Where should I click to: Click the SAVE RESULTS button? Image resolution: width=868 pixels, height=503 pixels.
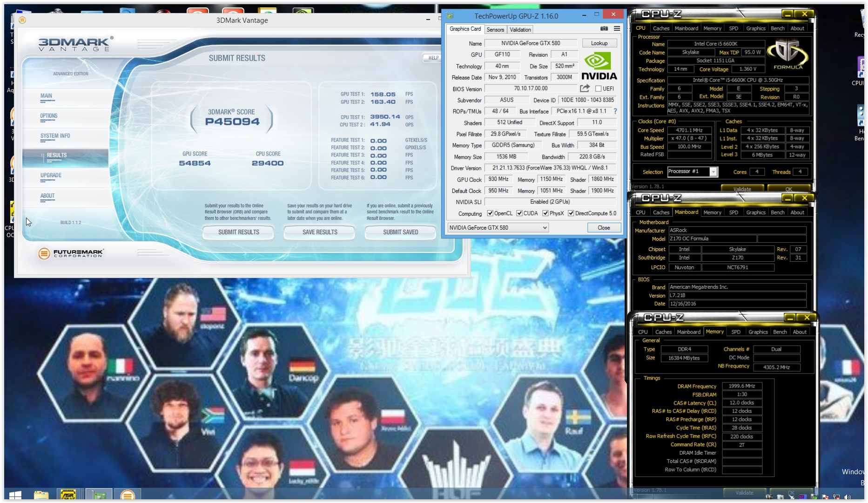pyautogui.click(x=319, y=232)
